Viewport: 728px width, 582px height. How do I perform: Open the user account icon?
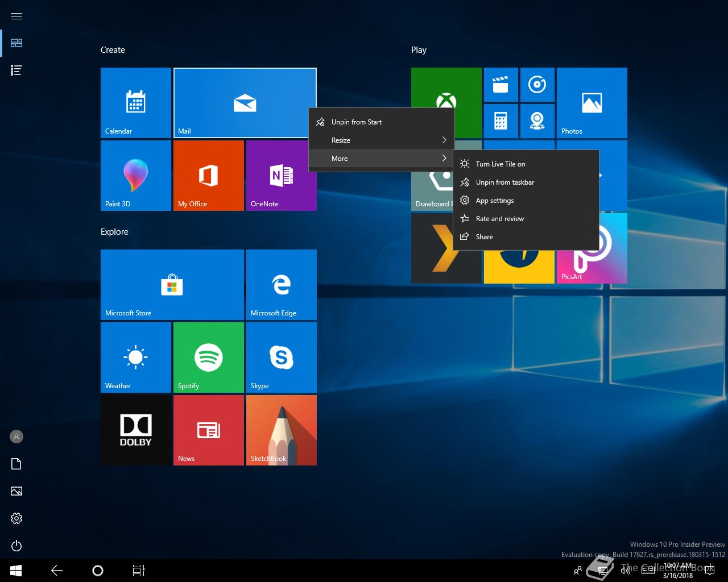click(16, 436)
